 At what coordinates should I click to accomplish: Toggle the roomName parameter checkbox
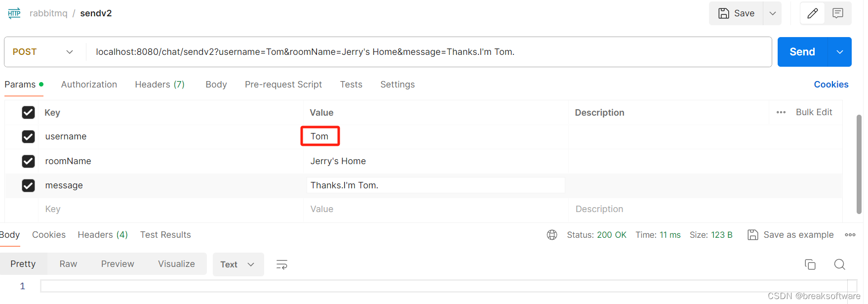click(x=28, y=161)
